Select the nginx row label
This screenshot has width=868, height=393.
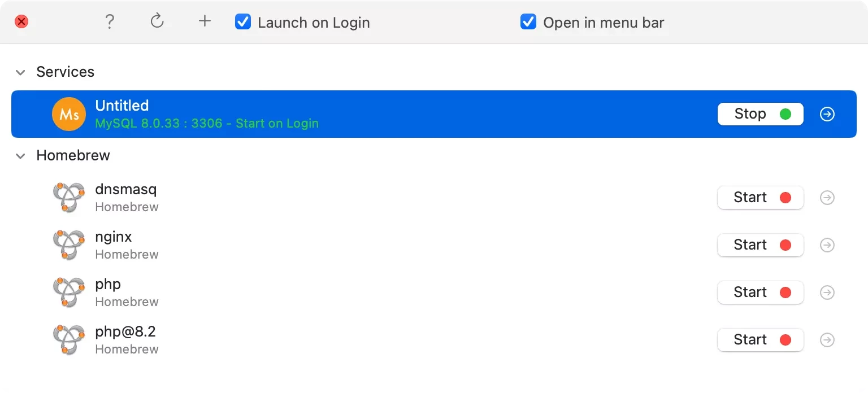(114, 237)
